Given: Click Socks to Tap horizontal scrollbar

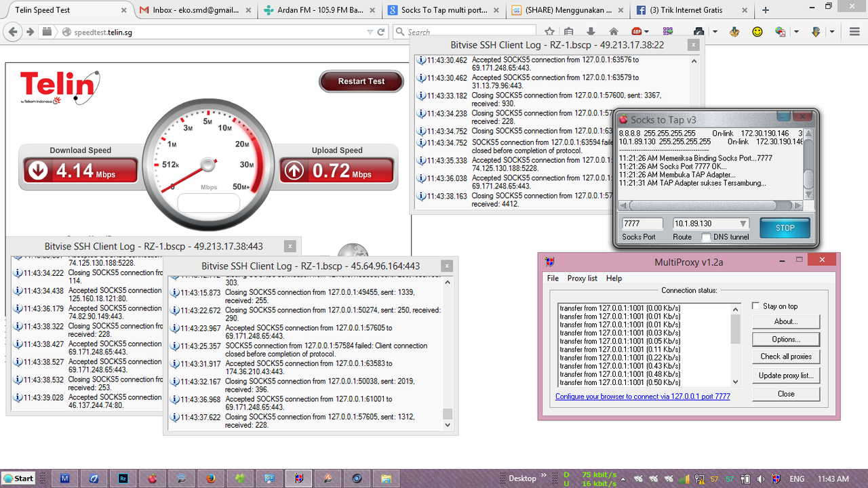Looking at the screenshot, I should coord(711,205).
